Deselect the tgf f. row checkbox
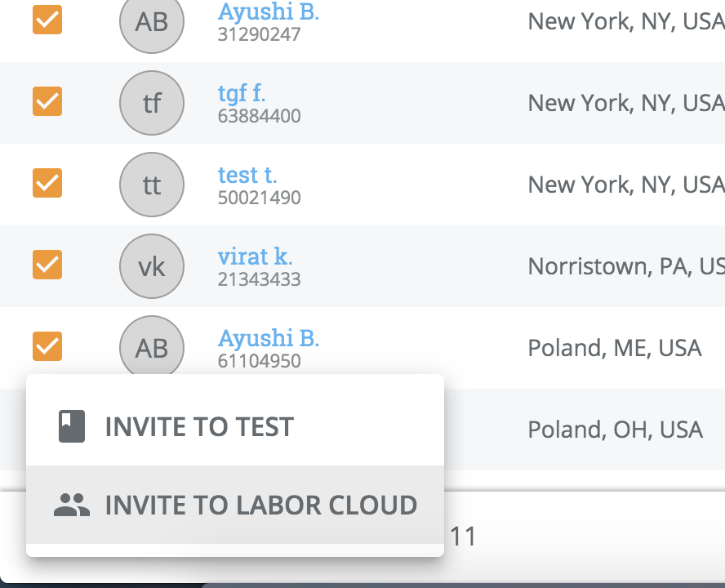This screenshot has width=725, height=588. (x=47, y=100)
